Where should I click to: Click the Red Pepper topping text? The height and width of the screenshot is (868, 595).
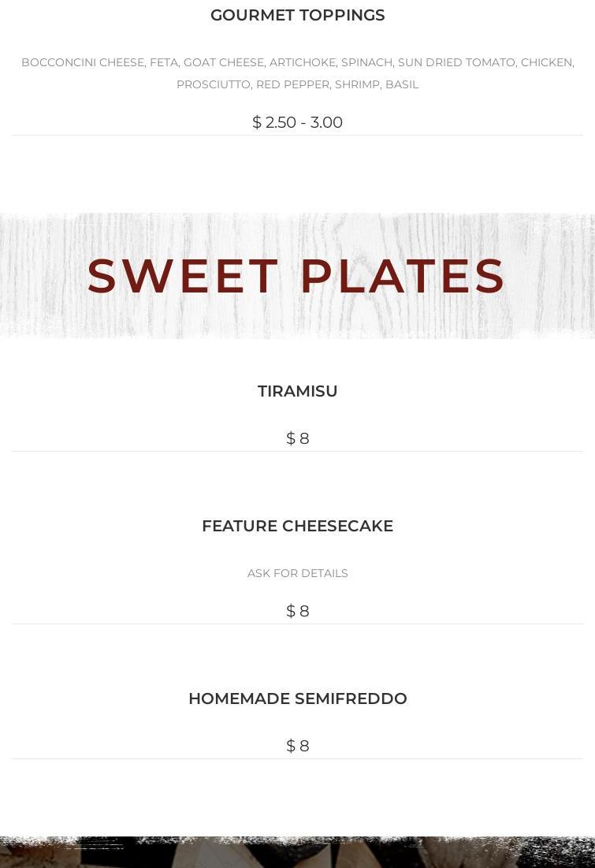point(292,84)
